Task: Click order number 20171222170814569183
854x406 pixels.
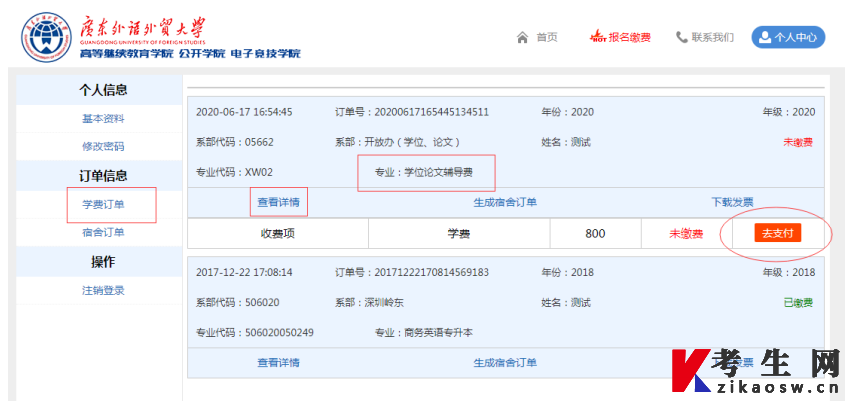Action: pyautogui.click(x=430, y=272)
